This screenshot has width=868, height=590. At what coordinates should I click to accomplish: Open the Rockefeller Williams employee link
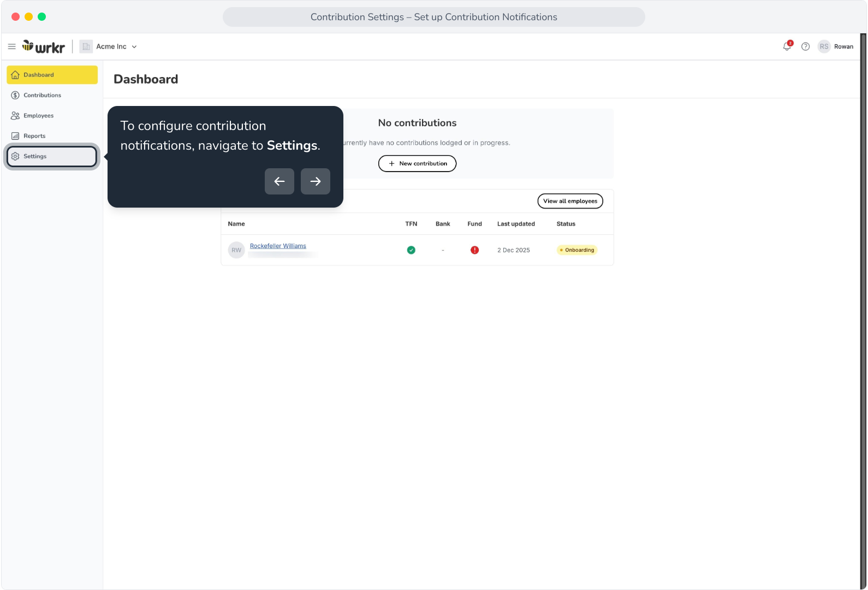[x=278, y=246]
